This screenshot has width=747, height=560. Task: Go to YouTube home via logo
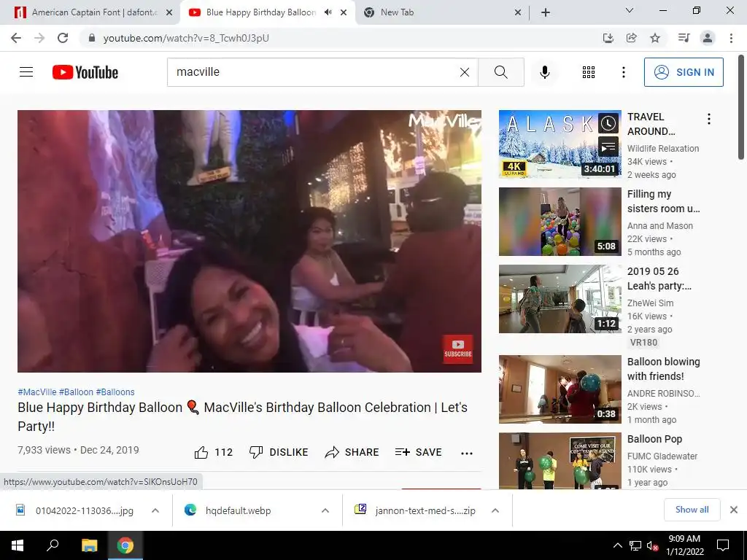[x=85, y=72]
